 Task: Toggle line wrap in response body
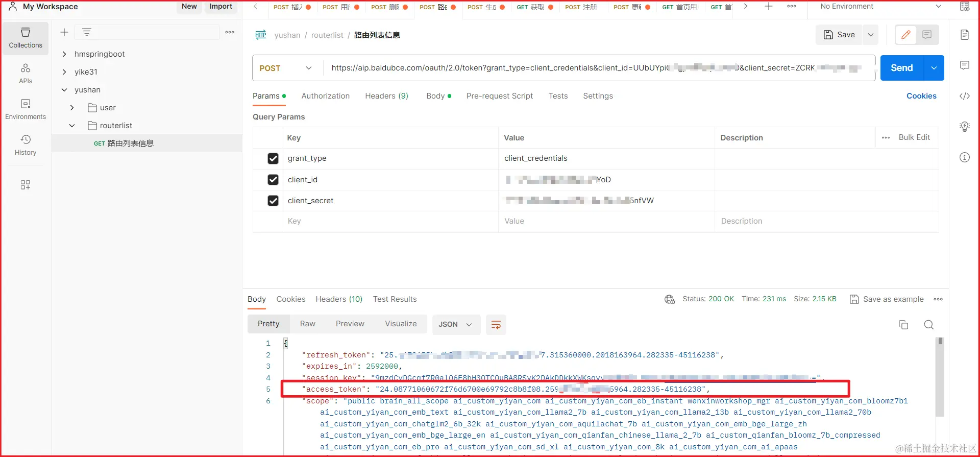click(496, 325)
